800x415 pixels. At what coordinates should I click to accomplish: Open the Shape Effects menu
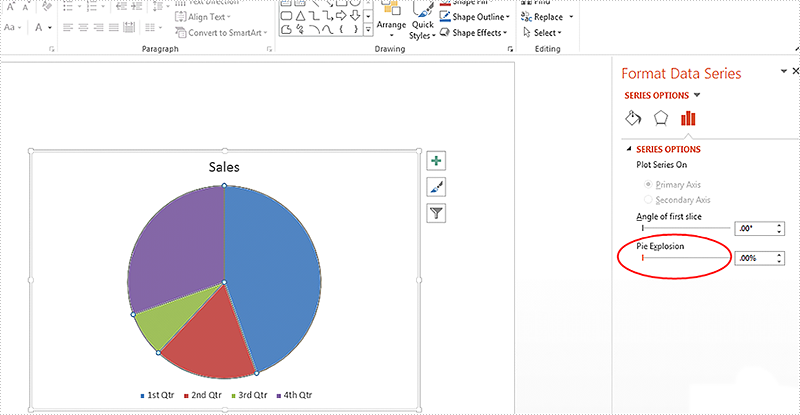pos(473,33)
